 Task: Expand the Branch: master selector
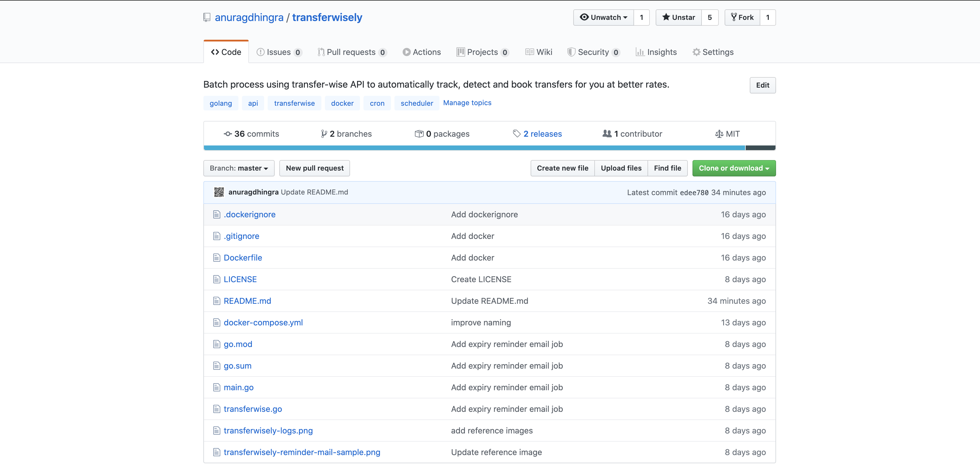click(238, 168)
